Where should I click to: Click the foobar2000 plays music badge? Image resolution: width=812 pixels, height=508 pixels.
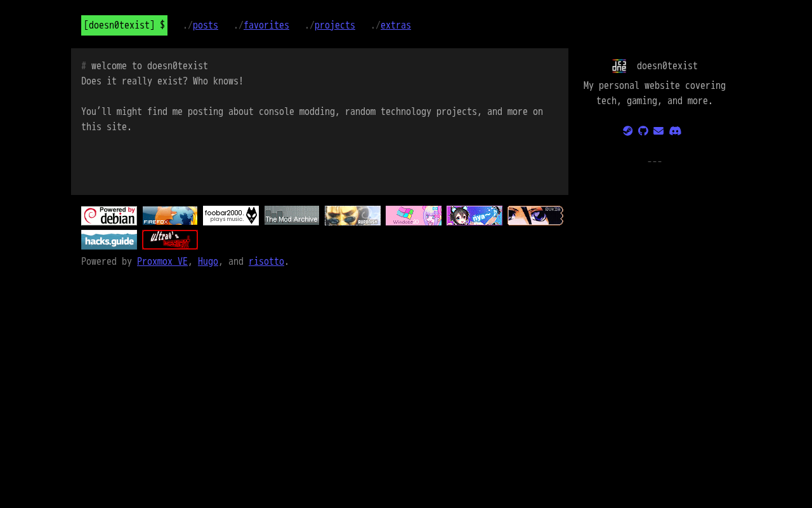231,216
